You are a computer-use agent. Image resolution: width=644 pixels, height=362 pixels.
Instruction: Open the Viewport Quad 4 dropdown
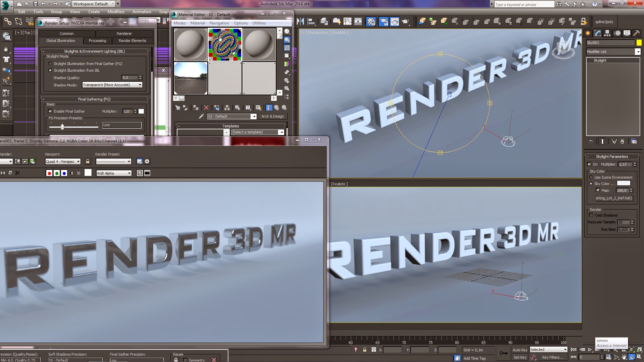click(x=63, y=161)
